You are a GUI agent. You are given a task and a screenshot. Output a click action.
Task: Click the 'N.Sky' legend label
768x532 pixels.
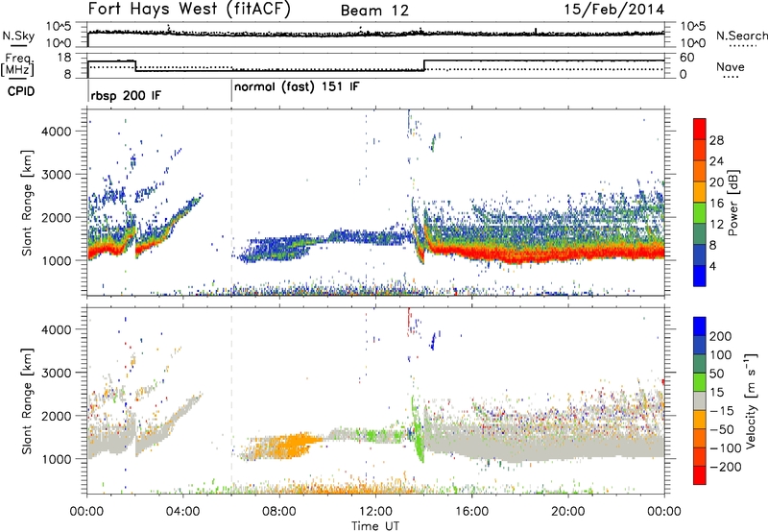(18, 36)
